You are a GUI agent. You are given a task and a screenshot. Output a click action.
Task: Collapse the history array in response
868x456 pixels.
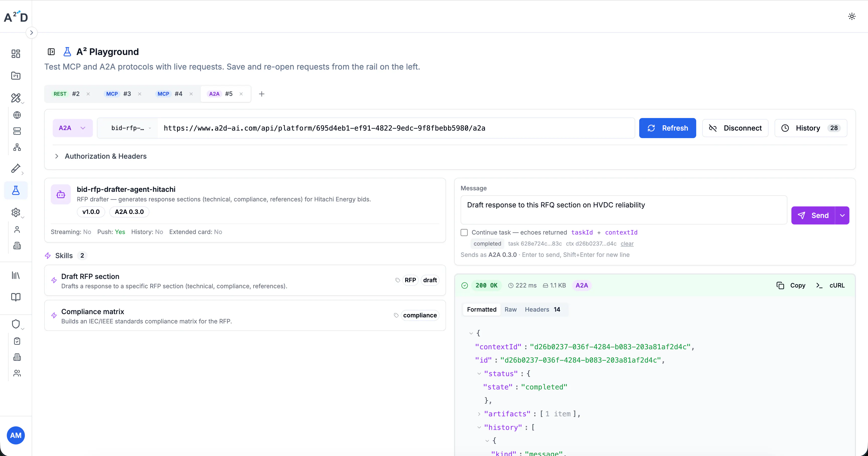479,427
